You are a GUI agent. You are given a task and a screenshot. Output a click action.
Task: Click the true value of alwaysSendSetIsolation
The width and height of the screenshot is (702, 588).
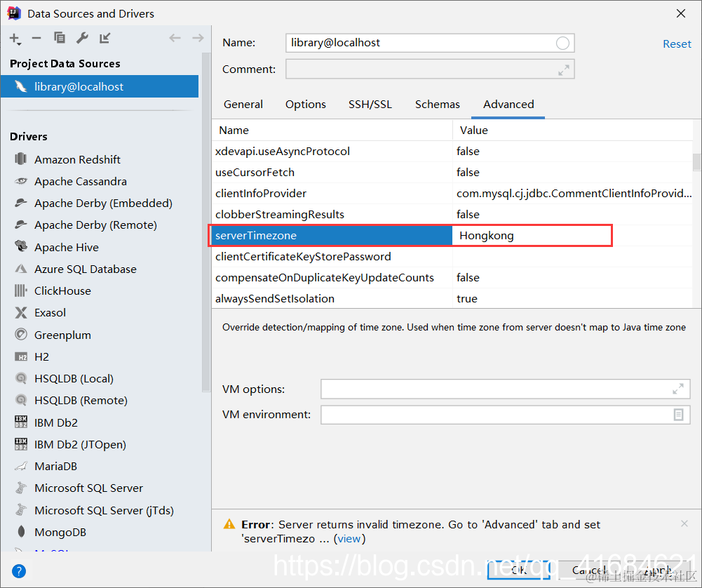(467, 299)
